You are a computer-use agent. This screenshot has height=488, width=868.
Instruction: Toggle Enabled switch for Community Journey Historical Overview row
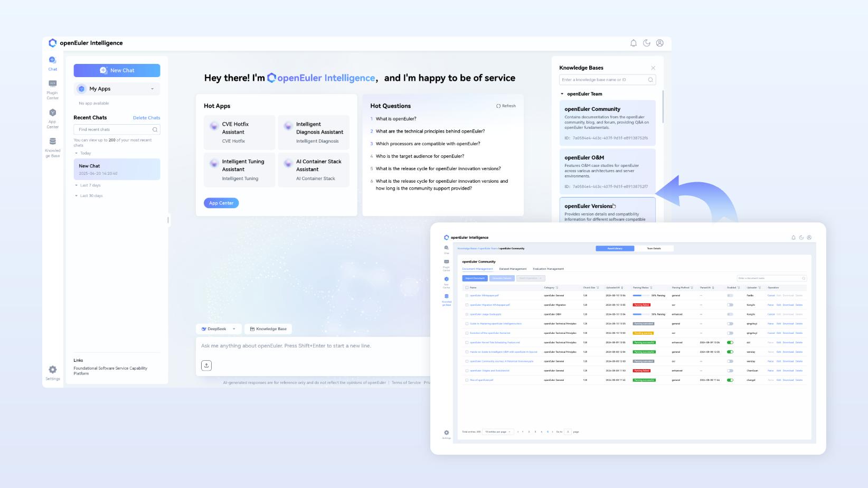tap(730, 361)
